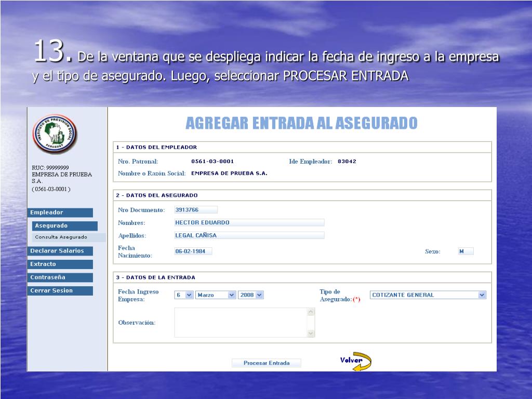Open the Extracto menu
Viewport: 532px width, 399px height.
point(60,264)
